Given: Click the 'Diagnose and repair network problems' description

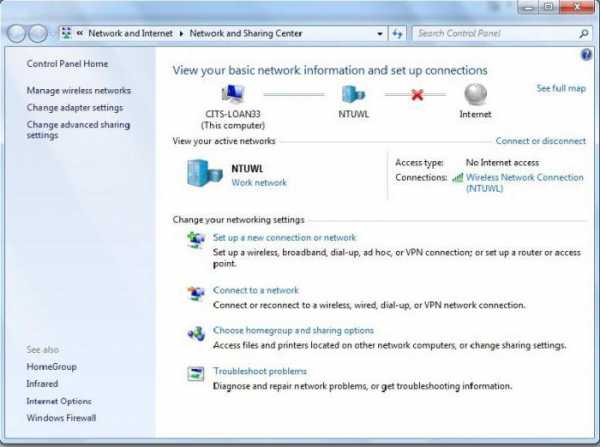Looking at the screenshot, I should pos(362,386).
